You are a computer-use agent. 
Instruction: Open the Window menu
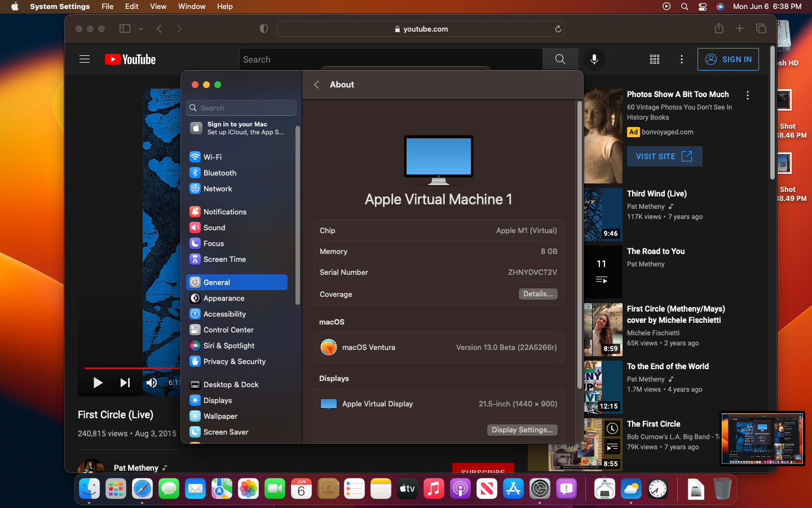[x=192, y=6]
